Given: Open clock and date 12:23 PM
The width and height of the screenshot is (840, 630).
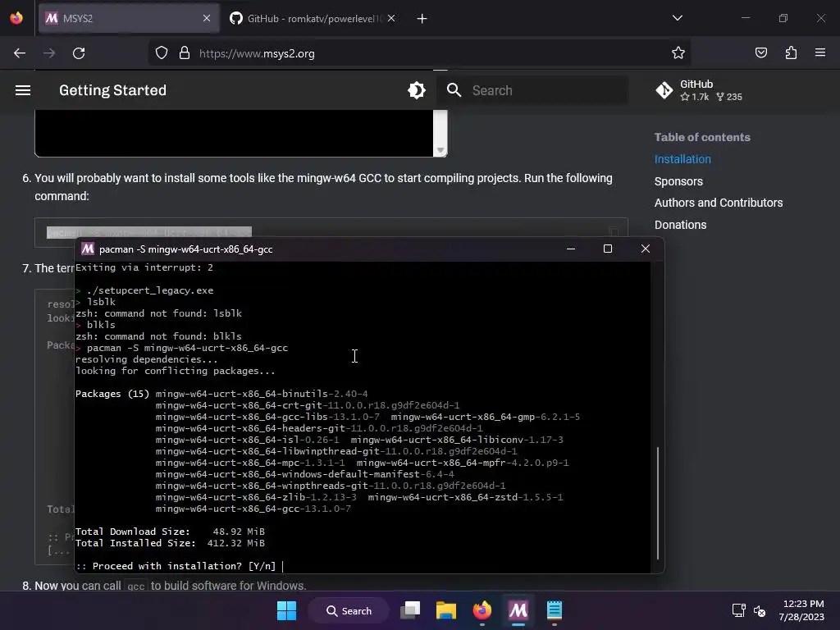Looking at the screenshot, I should (801, 610).
